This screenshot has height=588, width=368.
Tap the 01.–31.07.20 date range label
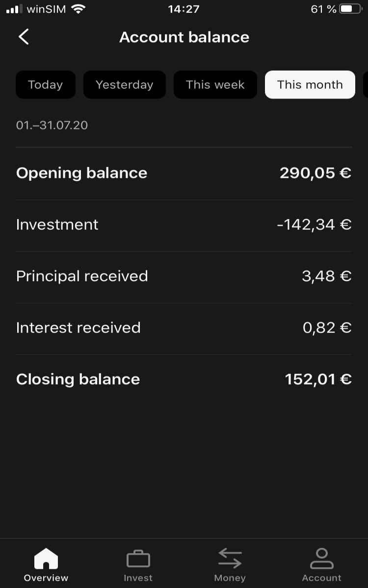tap(52, 125)
